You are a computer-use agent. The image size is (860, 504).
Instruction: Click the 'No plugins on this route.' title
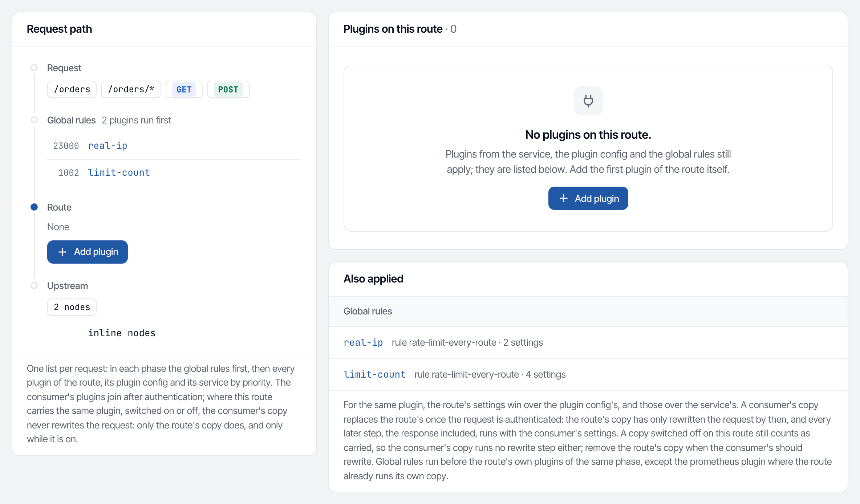coord(588,135)
